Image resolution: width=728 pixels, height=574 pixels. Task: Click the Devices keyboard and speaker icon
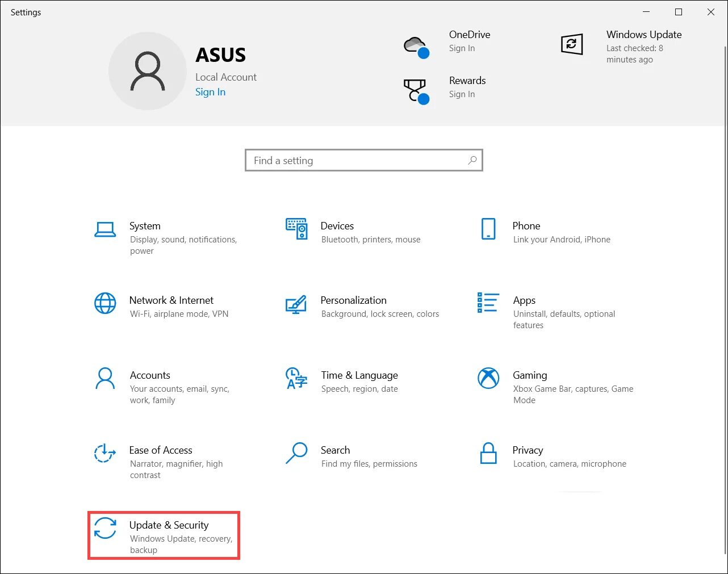pyautogui.click(x=296, y=229)
